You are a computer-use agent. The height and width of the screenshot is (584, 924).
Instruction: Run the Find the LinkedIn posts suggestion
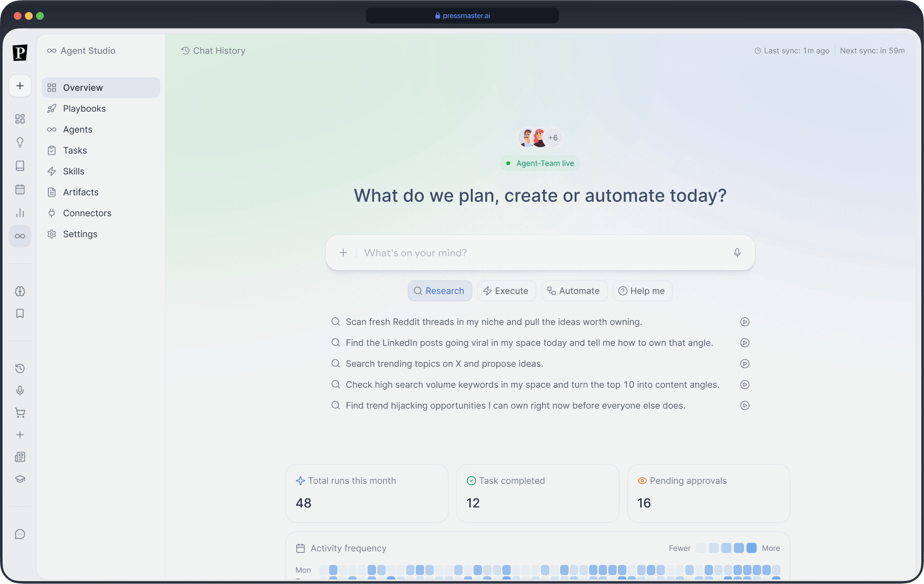[745, 343]
